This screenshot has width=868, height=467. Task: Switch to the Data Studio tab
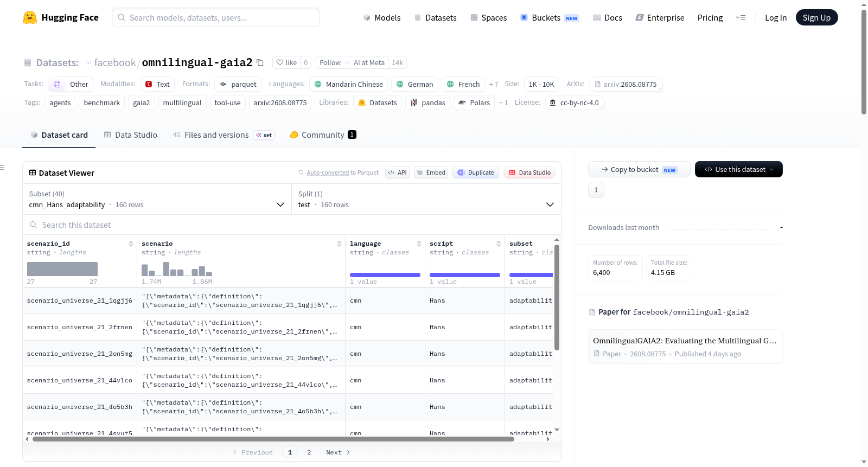pos(131,135)
